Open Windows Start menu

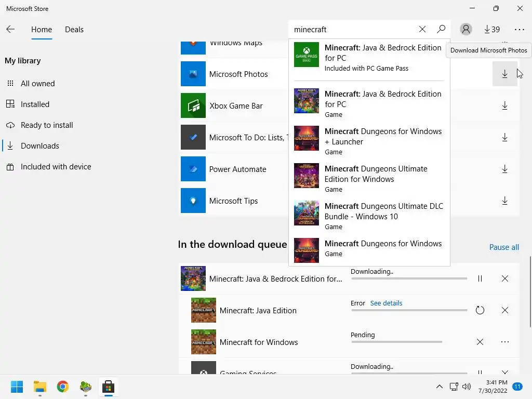(17, 387)
